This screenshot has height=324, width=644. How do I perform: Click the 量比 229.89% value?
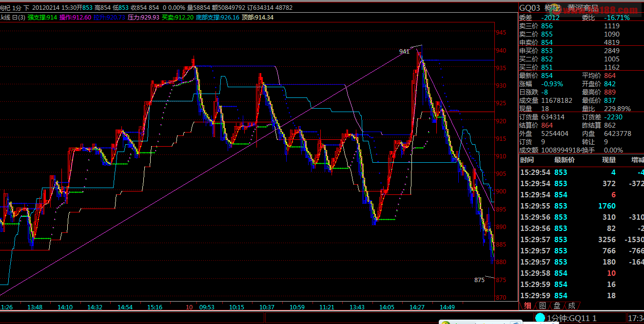(617, 109)
